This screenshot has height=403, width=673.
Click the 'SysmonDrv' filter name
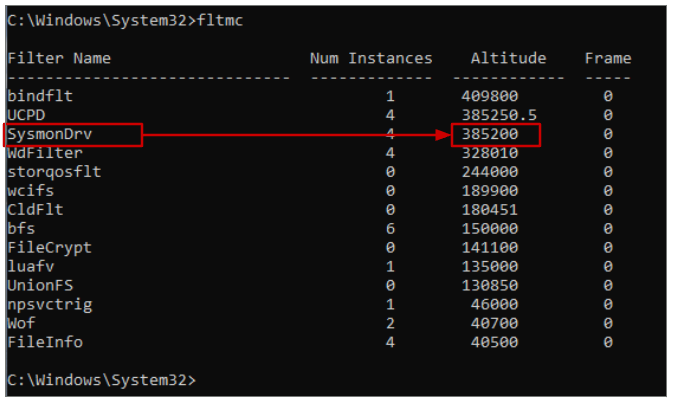(50, 134)
